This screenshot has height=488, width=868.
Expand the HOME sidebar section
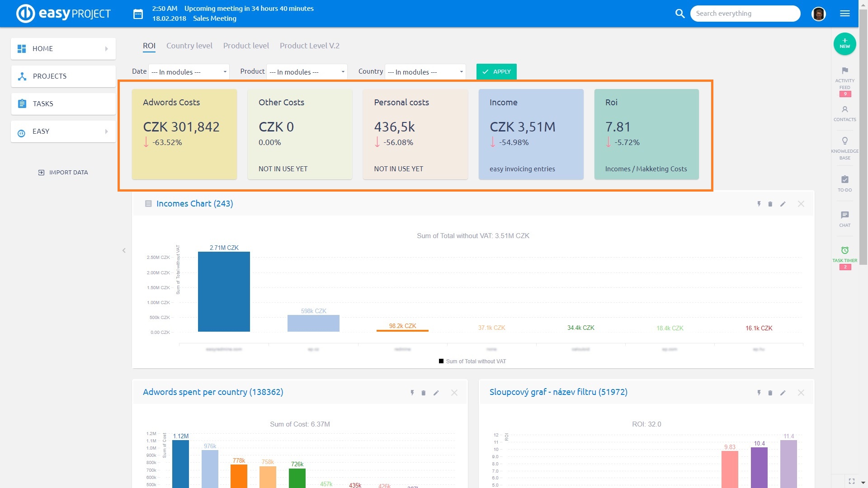coord(107,48)
